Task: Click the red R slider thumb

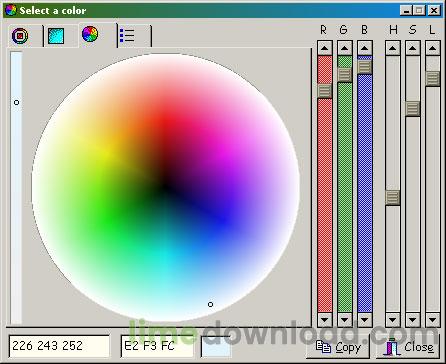Action: (325, 91)
